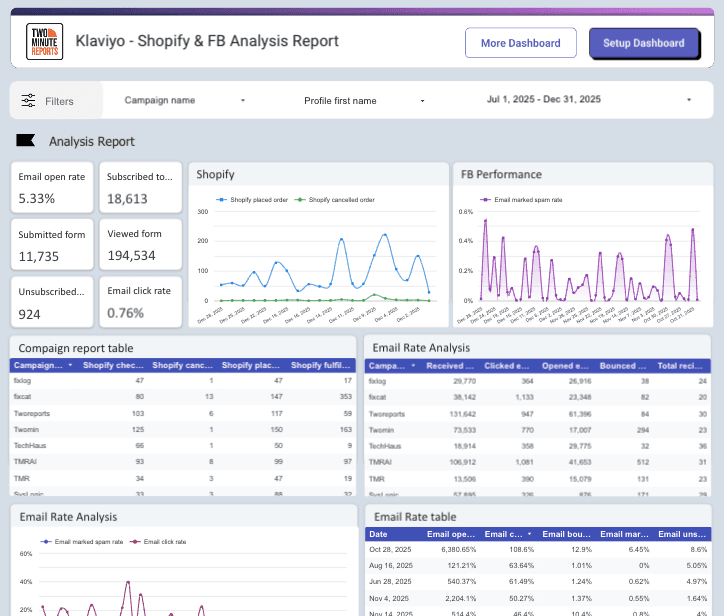The width and height of the screenshot is (724, 616).
Task: Click the Viewed form 194,534 card
Action: 141,245
